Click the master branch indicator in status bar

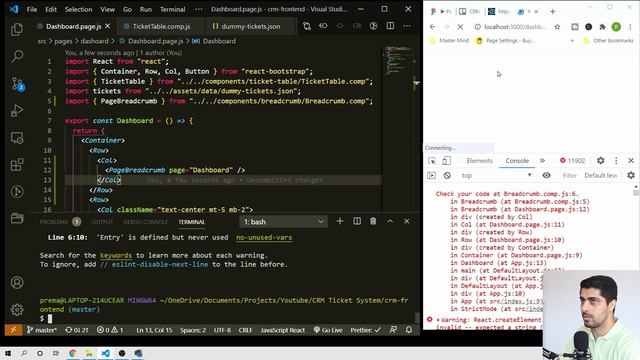(42, 330)
